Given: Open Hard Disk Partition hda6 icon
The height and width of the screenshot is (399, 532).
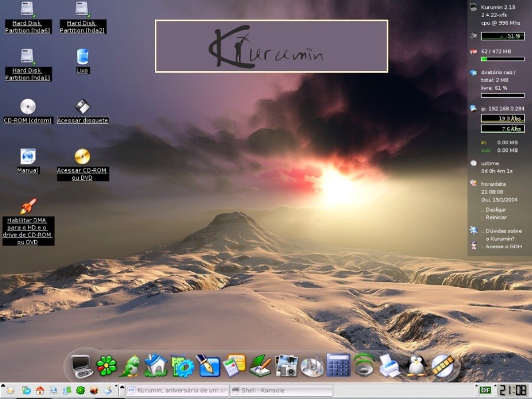Looking at the screenshot, I should coord(27,9).
